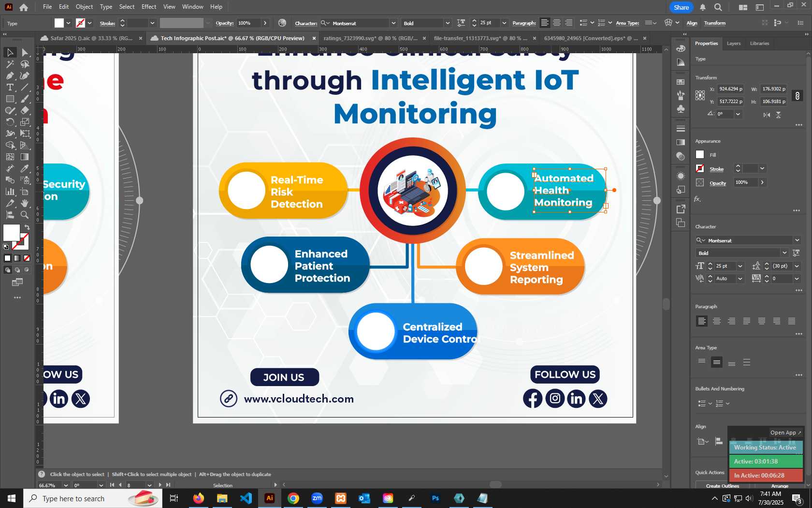Open the Swatches panel icon

[x=681, y=82]
